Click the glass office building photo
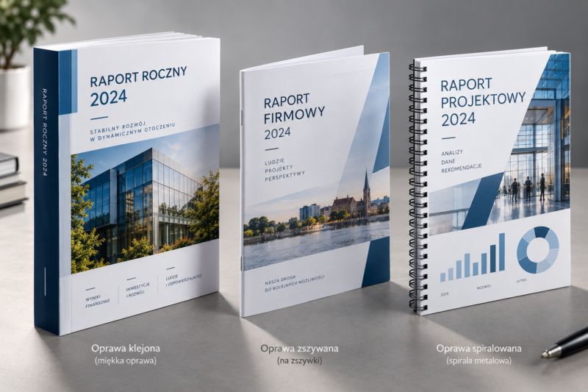 click(145, 199)
